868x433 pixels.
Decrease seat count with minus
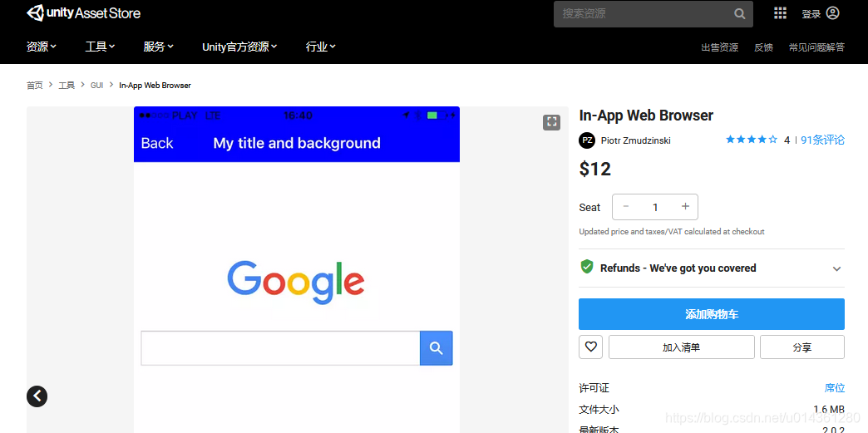(x=626, y=207)
